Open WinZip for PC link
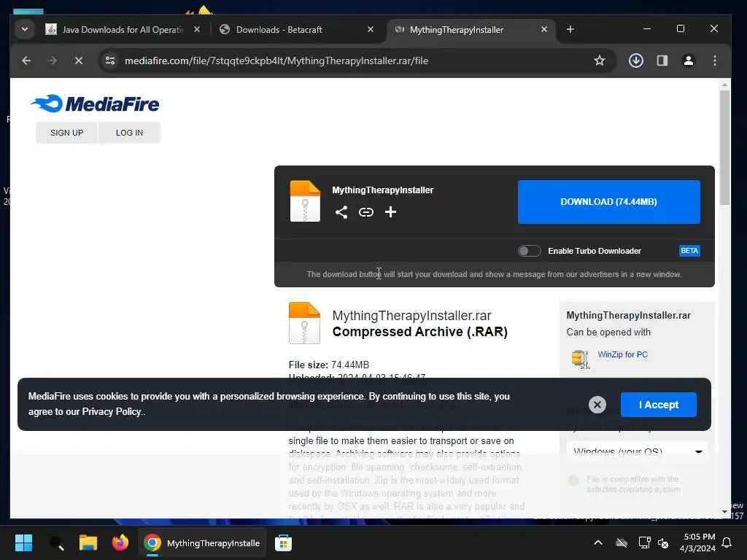 pyautogui.click(x=623, y=354)
